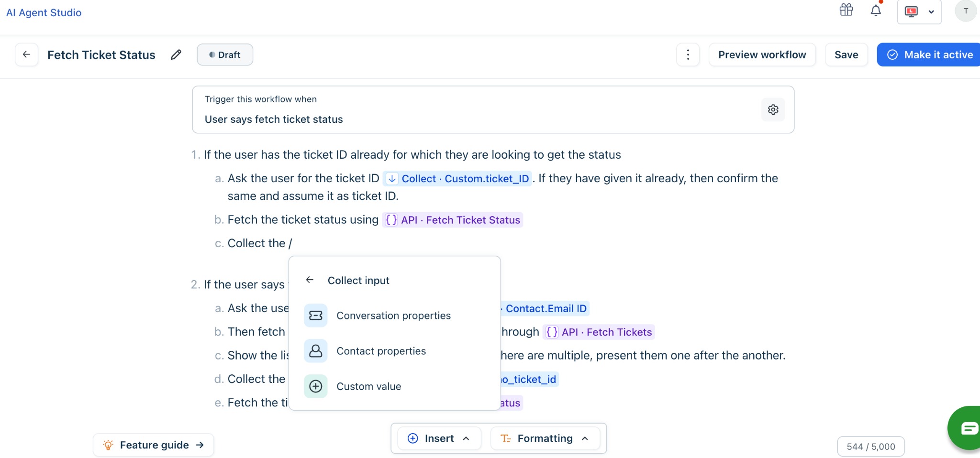Save the workflow

click(846, 55)
